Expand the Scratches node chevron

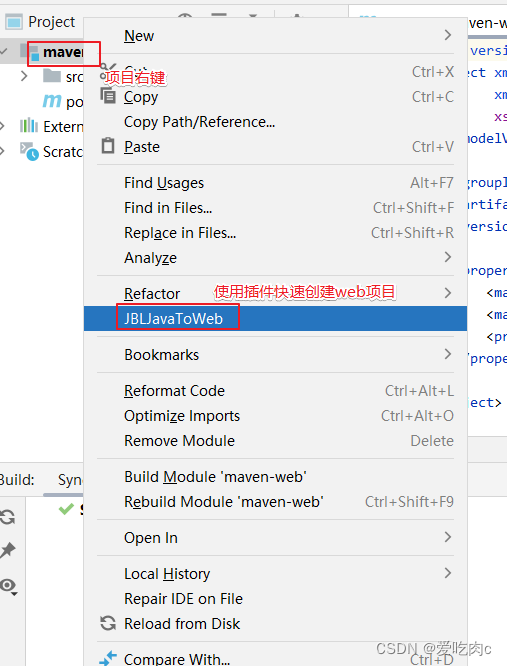click(3, 151)
